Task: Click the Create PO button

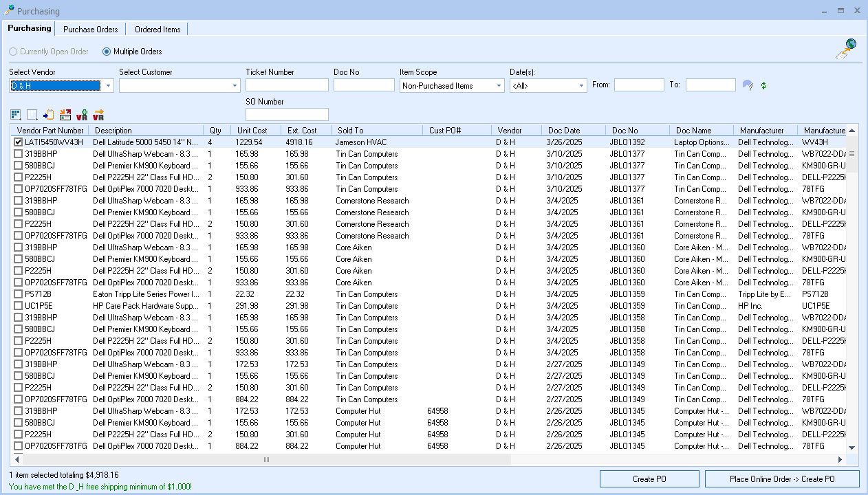Action: (x=649, y=479)
